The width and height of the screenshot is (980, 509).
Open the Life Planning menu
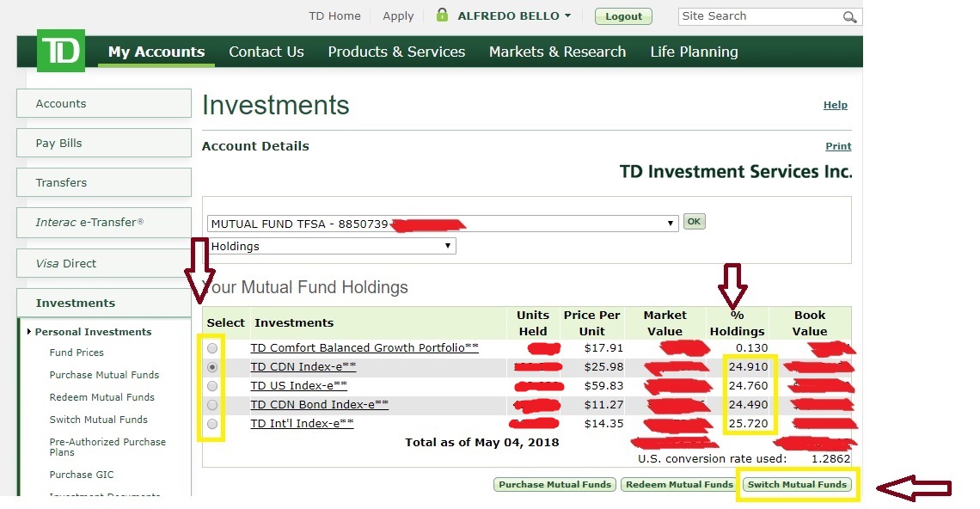click(694, 52)
